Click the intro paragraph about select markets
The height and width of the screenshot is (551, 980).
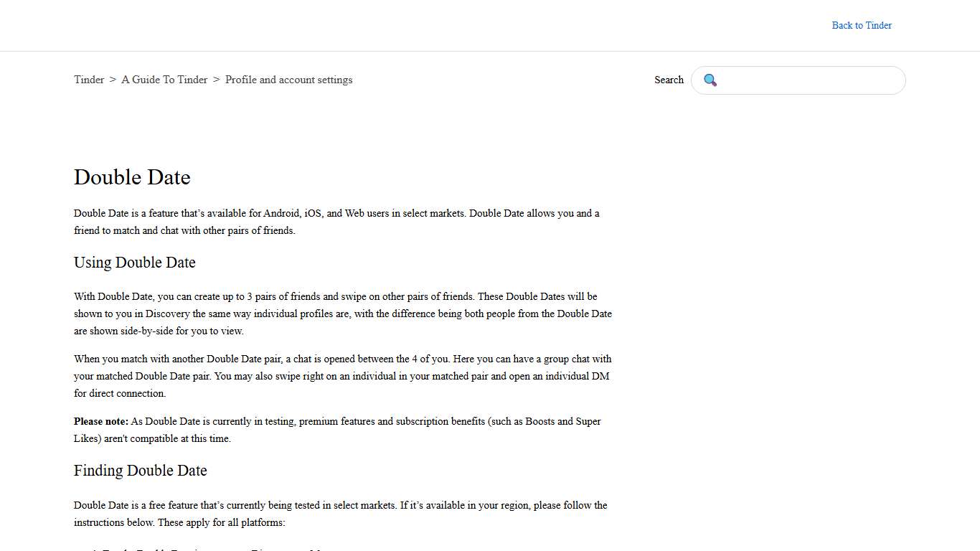click(x=336, y=222)
